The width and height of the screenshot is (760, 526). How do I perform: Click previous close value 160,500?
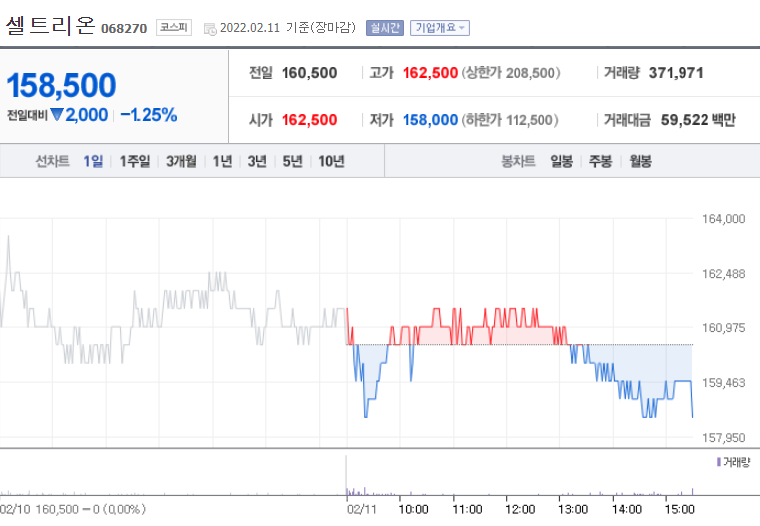pos(309,73)
